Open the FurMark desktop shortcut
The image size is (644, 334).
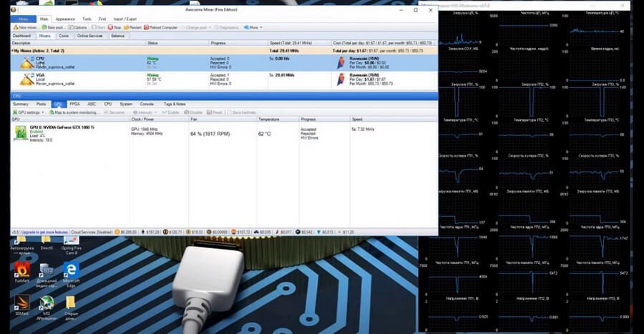(x=21, y=272)
